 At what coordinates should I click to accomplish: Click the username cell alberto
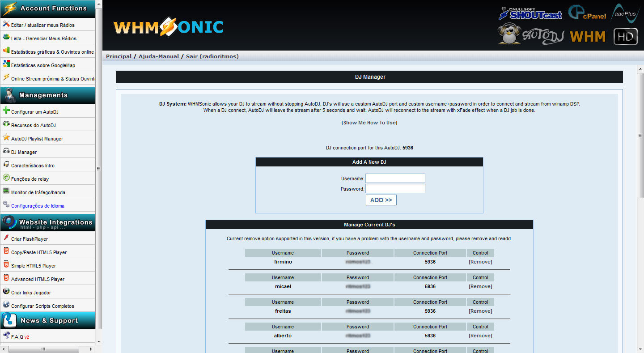pos(283,336)
